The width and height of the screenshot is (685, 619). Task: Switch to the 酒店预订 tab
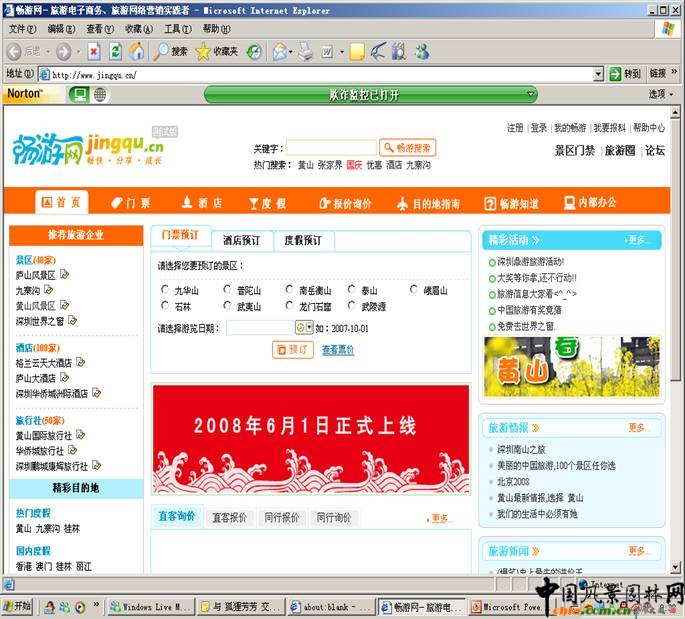point(241,240)
